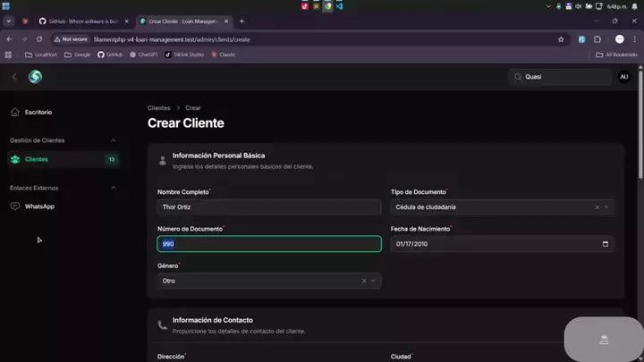
Task: Click the Escritorio home icon in sidebar
Action: 14,112
